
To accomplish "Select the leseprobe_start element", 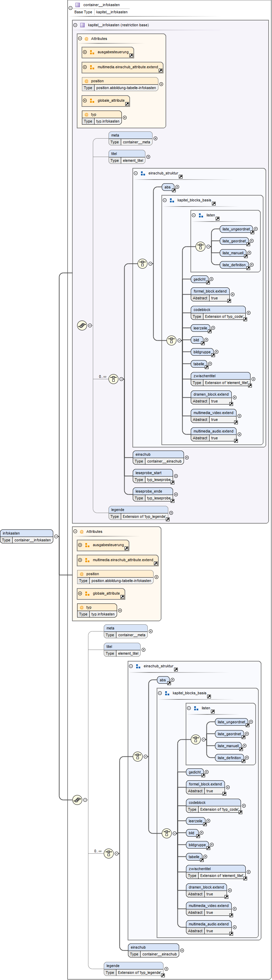I will [153, 476].
